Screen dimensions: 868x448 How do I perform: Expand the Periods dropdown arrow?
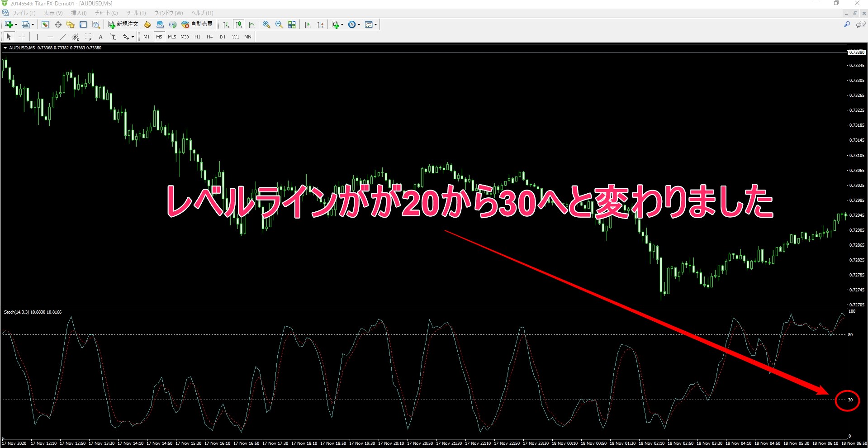(x=359, y=25)
